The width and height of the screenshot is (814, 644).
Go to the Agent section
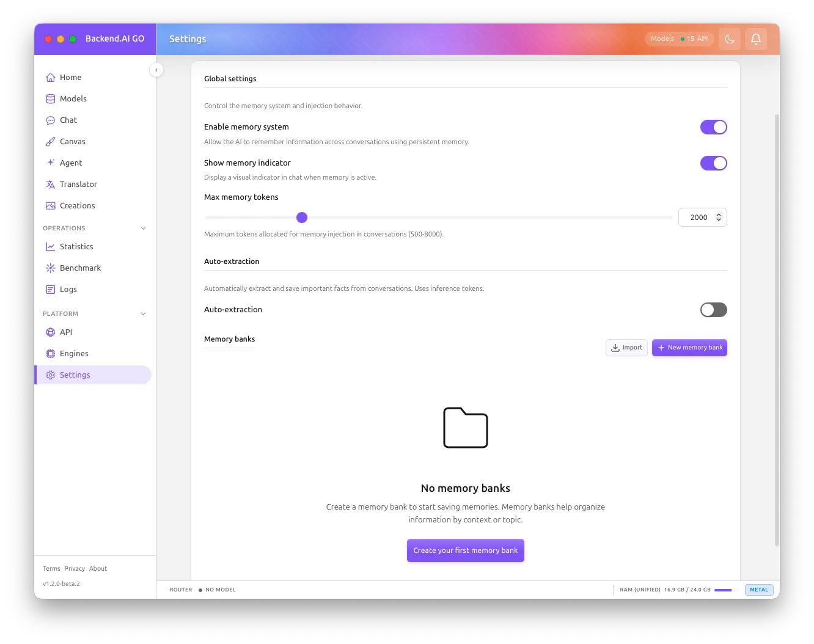(x=70, y=163)
